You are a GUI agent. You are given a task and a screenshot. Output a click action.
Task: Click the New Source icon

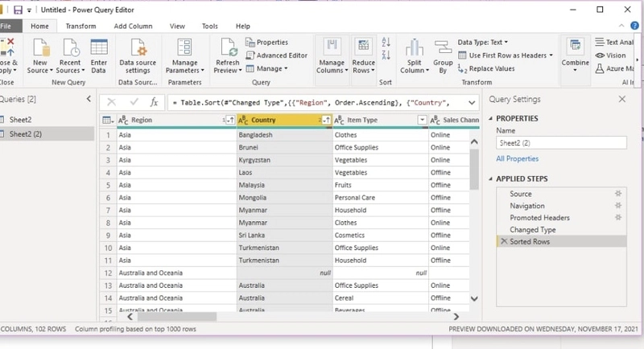[x=41, y=48]
